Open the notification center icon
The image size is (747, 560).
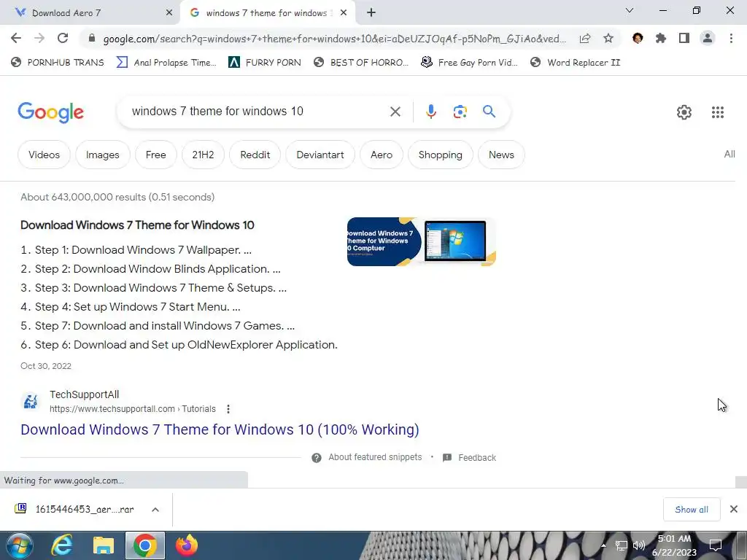click(x=716, y=545)
